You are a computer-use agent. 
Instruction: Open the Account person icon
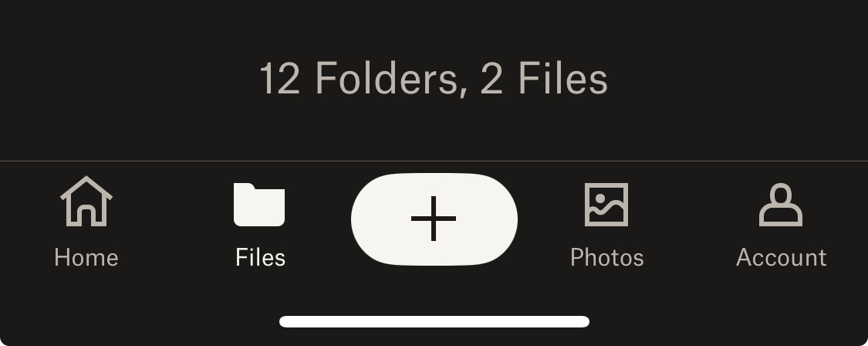pos(781,205)
